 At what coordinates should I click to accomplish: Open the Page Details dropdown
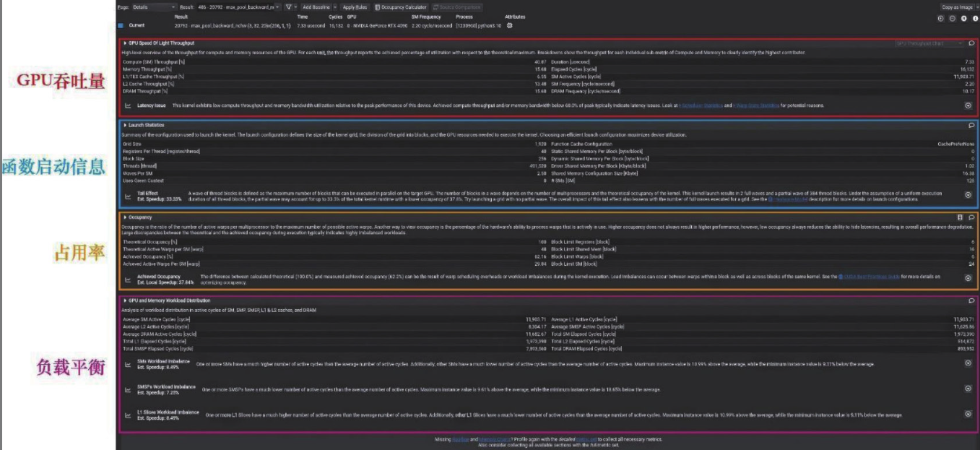point(154,7)
